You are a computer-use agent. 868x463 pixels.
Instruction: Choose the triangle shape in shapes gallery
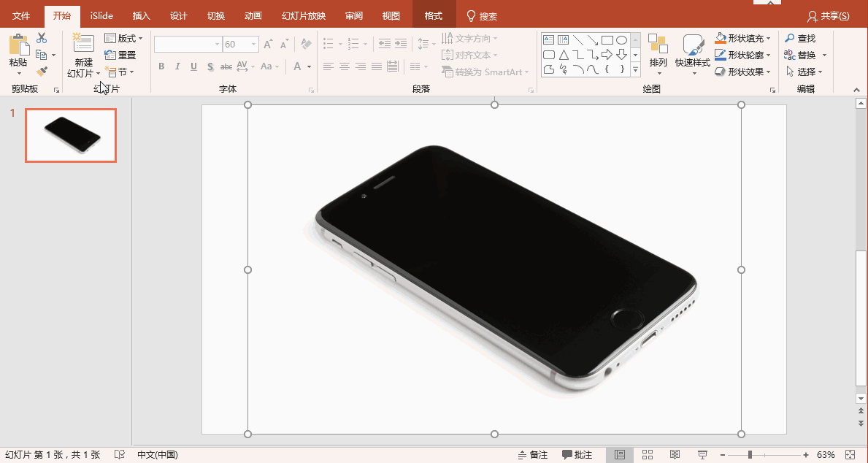click(x=564, y=55)
